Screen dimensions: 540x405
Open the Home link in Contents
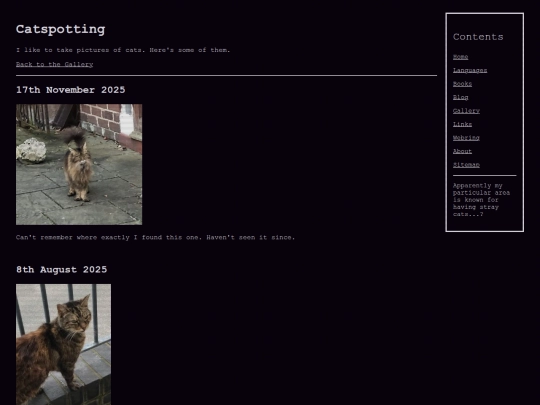click(x=460, y=57)
